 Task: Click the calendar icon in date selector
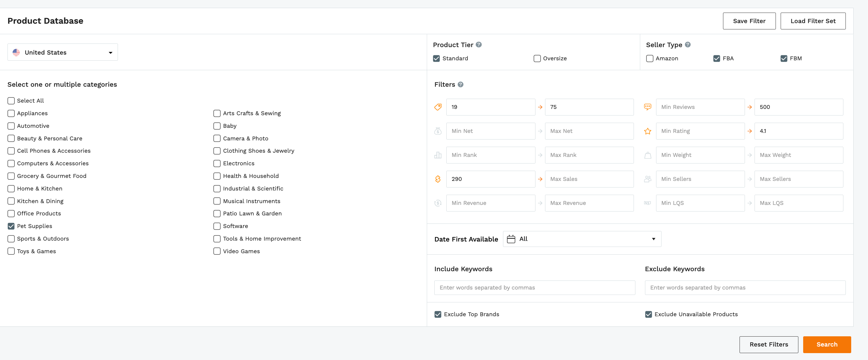coord(511,239)
